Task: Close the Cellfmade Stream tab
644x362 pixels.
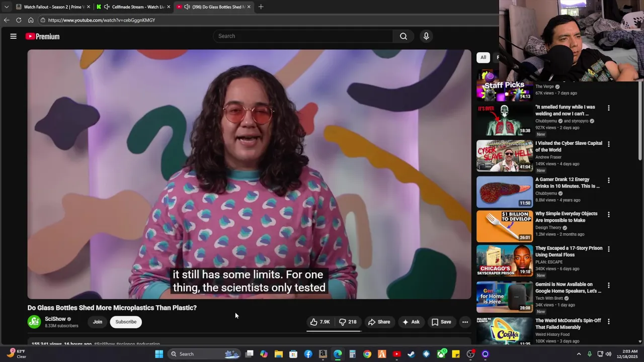Action: [x=169, y=7]
